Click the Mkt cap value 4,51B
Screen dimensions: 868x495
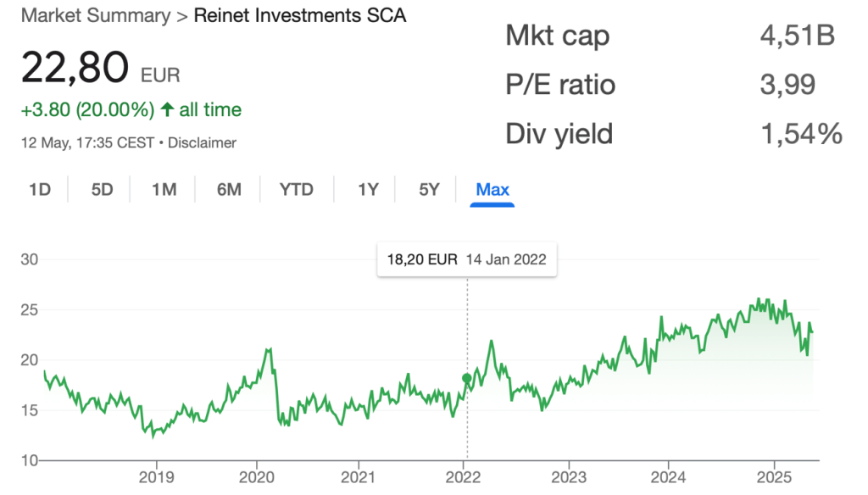point(798,36)
